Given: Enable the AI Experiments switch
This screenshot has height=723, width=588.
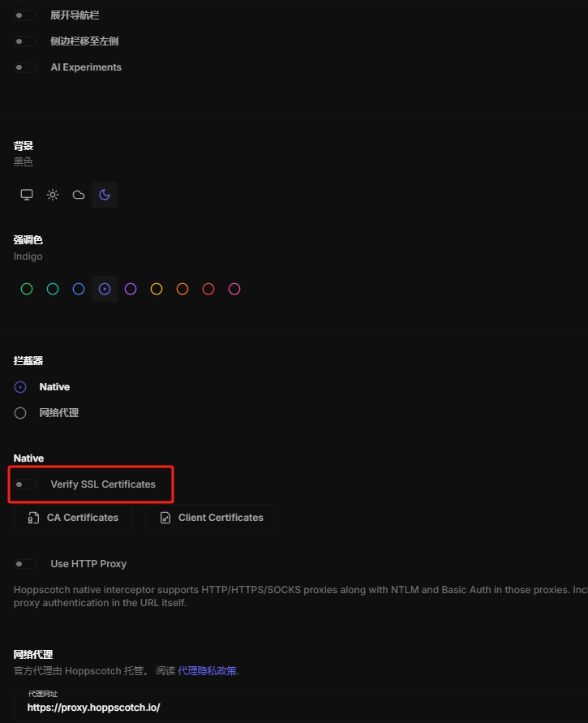Looking at the screenshot, I should pyautogui.click(x=25, y=67).
